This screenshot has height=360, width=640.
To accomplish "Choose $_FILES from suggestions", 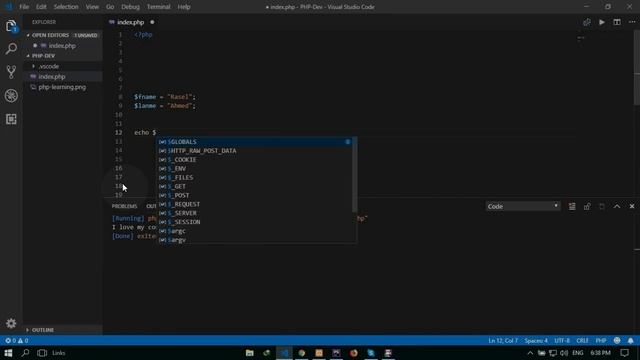I will click(x=255, y=178).
